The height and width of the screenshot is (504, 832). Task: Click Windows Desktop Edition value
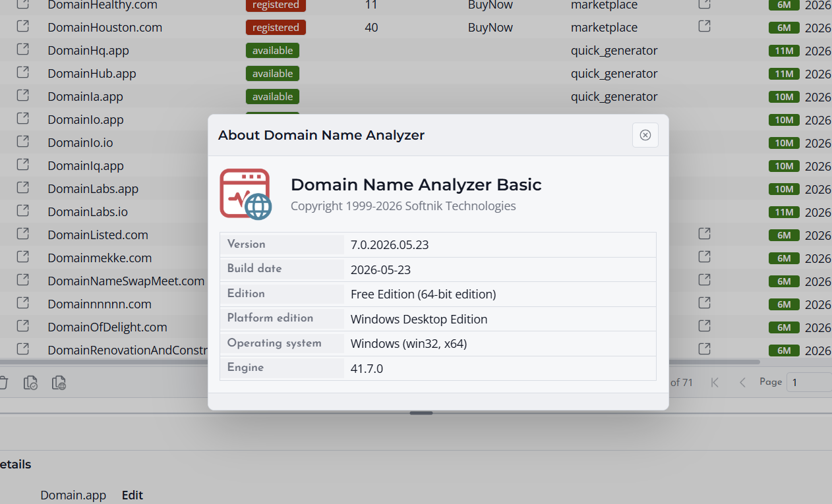click(419, 319)
